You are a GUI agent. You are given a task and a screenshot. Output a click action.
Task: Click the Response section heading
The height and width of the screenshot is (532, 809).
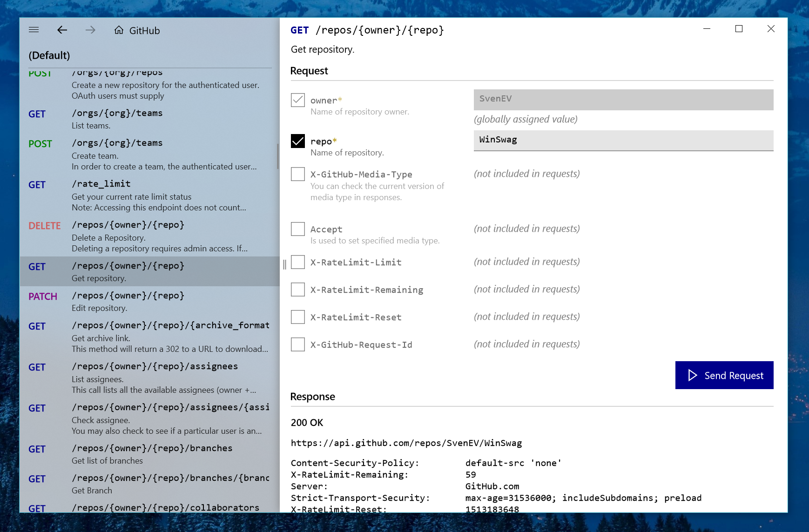click(x=312, y=397)
